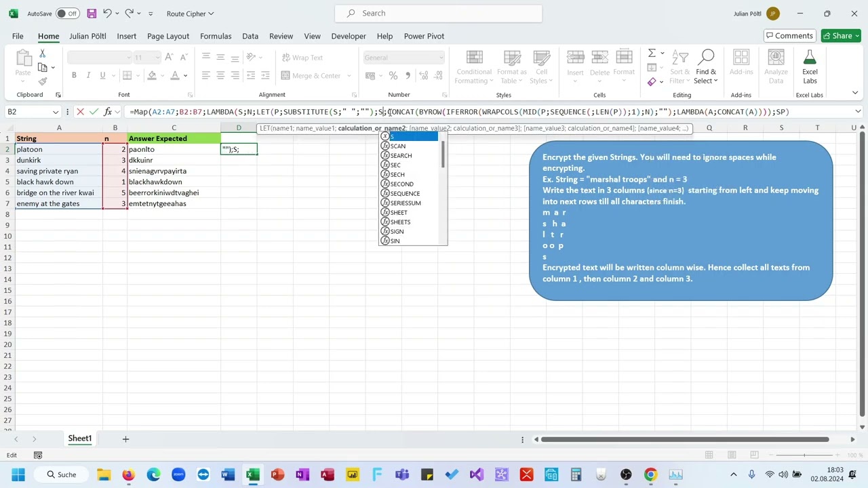Add a new sheet with plus button
Screen dimensions: 868x488
click(x=125, y=439)
